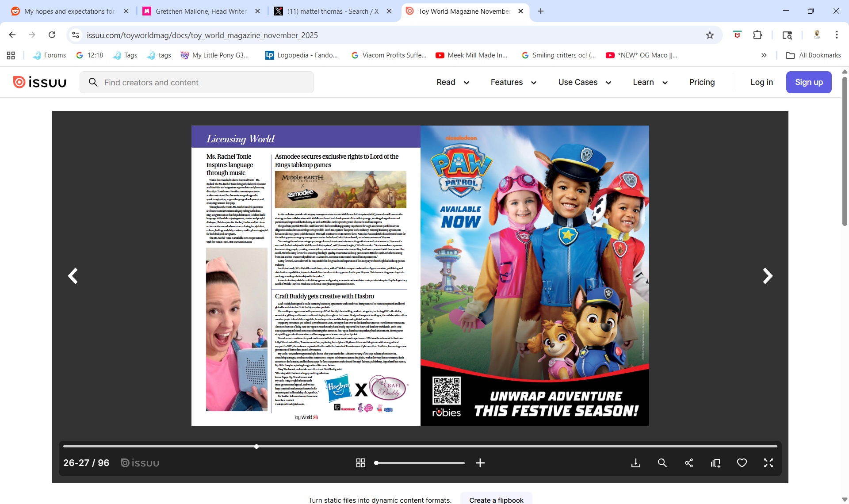The image size is (849, 504).
Task: Click the Find creators and content search field
Action: pos(197,82)
